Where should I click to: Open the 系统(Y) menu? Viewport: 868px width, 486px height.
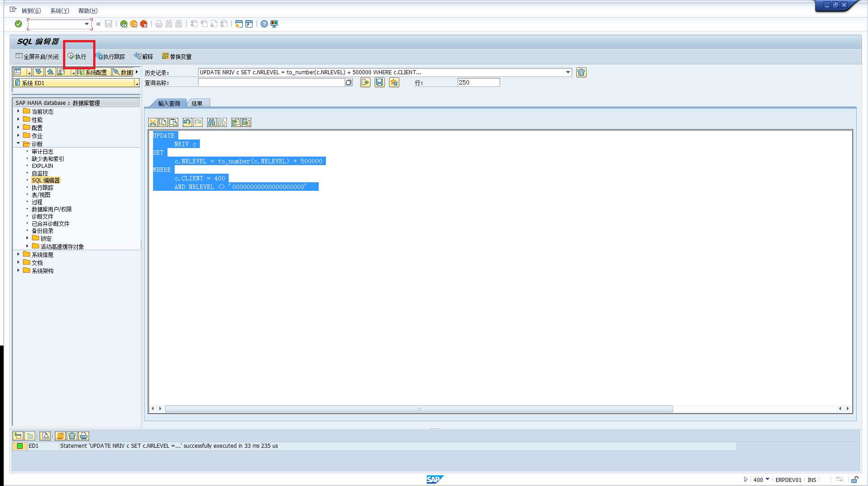[59, 11]
